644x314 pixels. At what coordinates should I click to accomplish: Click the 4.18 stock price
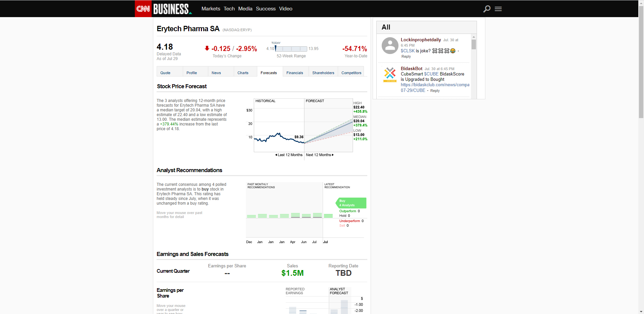tap(165, 47)
